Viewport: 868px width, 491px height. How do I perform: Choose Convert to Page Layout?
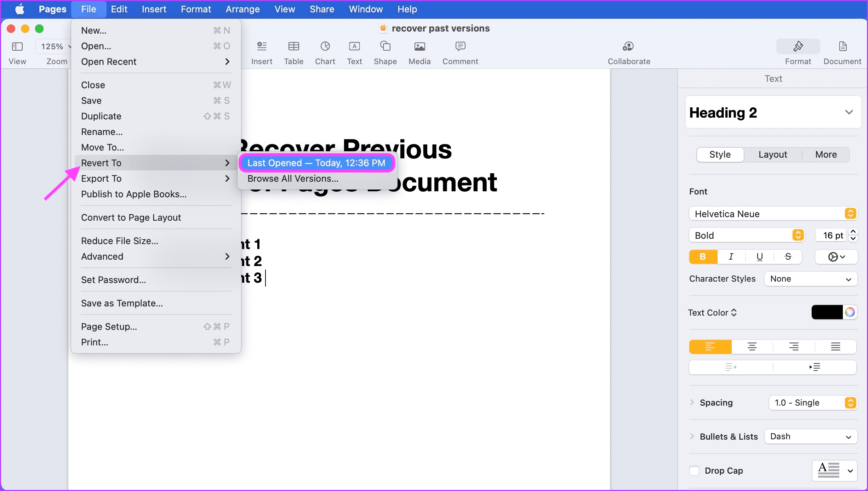click(x=156, y=218)
